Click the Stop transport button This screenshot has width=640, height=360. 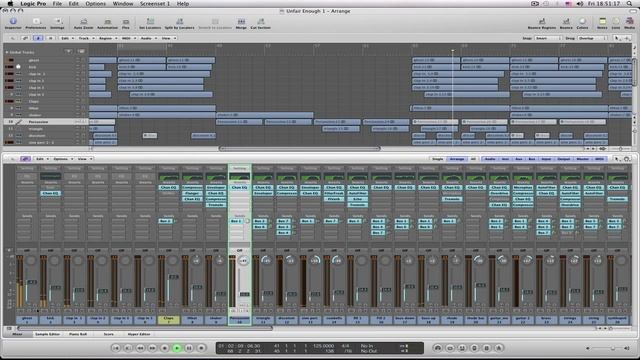(x=164, y=348)
